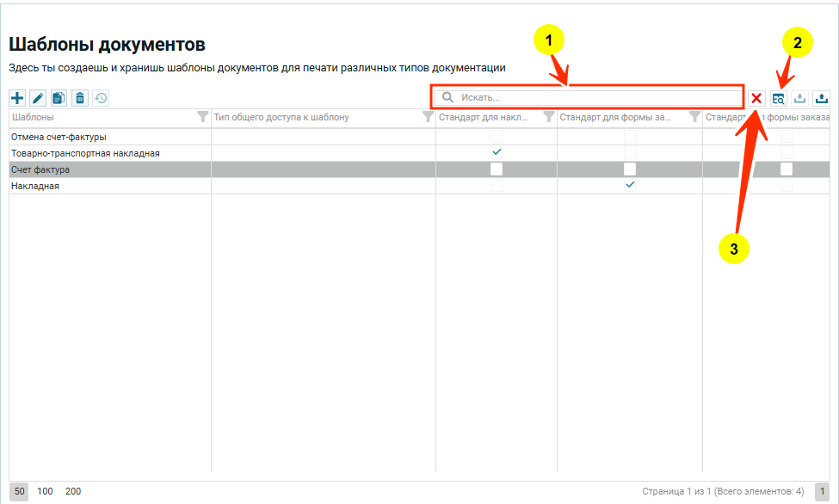The image size is (839, 504).
Task: Click the trash delete icon
Action: (80, 98)
